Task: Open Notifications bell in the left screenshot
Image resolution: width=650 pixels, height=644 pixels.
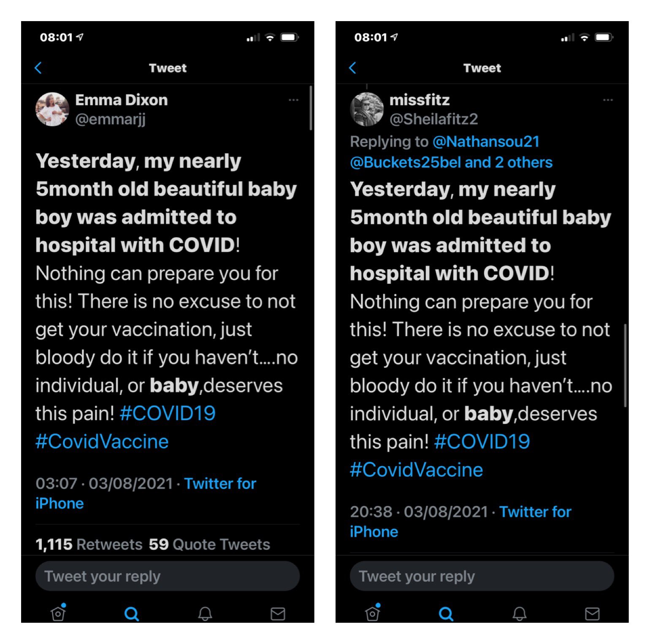Action: (205, 613)
